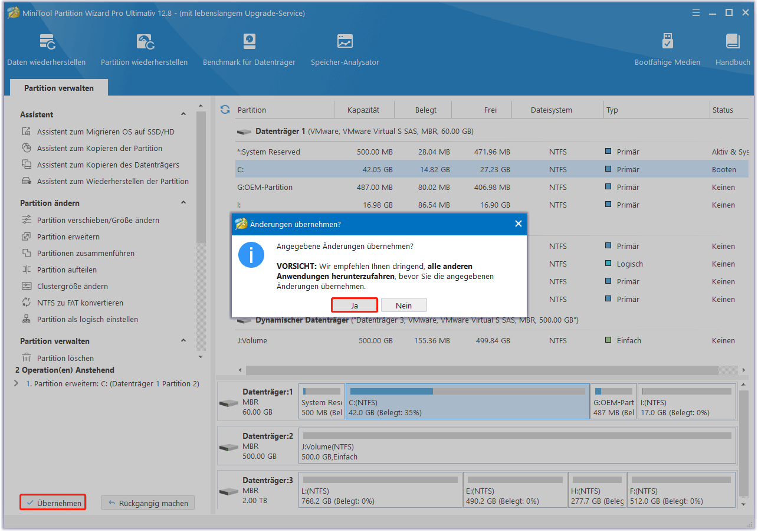Click the info icon in the dialog
The width and height of the screenshot is (758, 532).
point(251,255)
